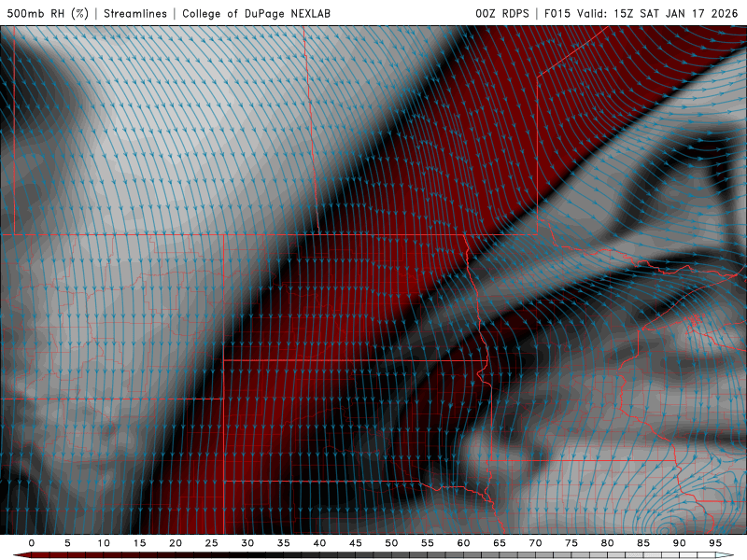
Task: Click the colorbar label '0'
Action: [32, 543]
